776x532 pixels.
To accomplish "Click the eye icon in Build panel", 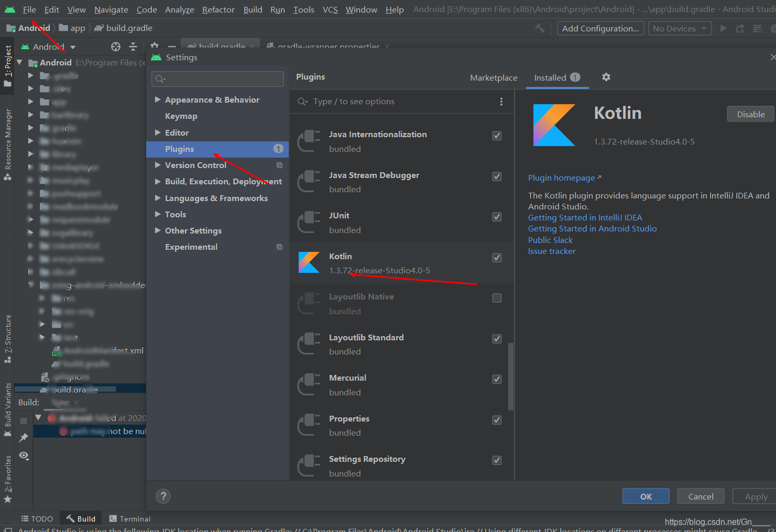I will [24, 456].
